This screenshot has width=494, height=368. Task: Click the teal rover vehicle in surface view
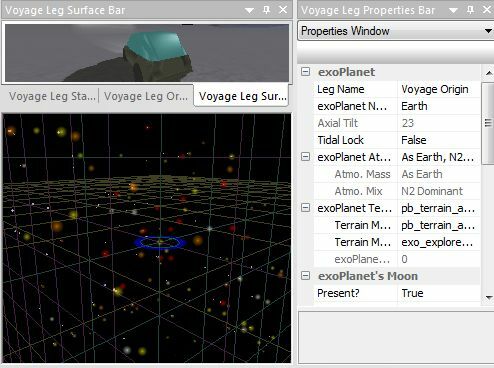click(x=158, y=56)
